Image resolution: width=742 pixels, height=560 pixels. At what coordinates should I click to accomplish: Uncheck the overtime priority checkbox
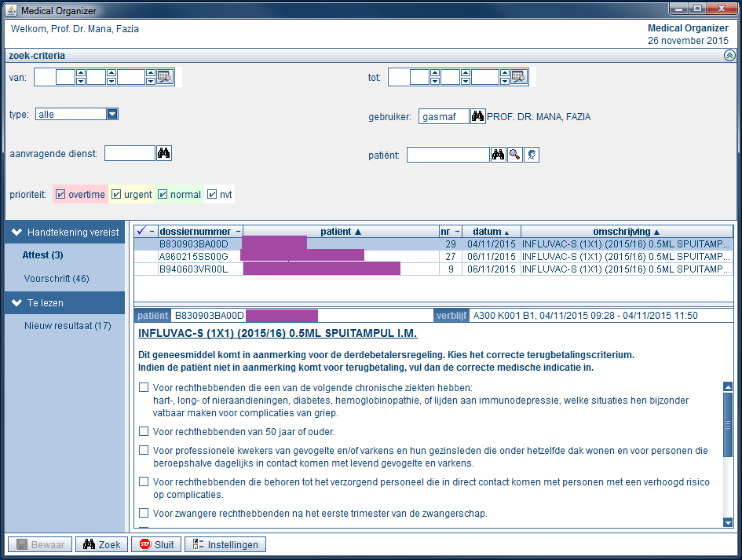(61, 195)
